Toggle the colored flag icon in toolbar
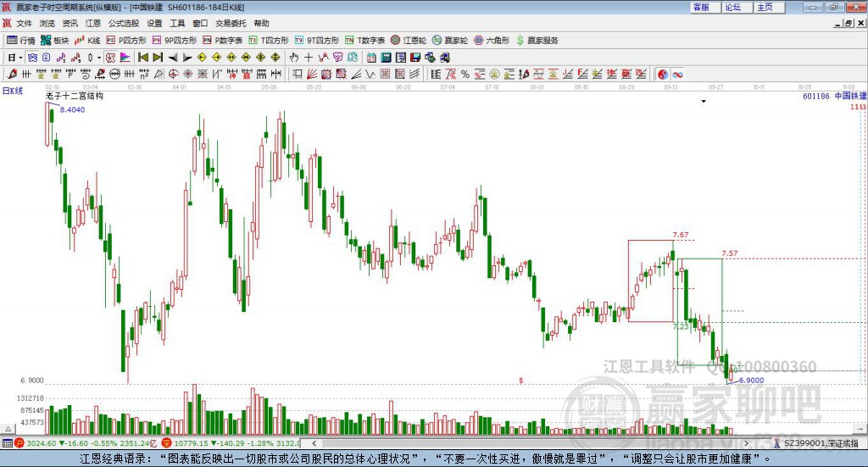The height and width of the screenshot is (467, 868). (125, 58)
